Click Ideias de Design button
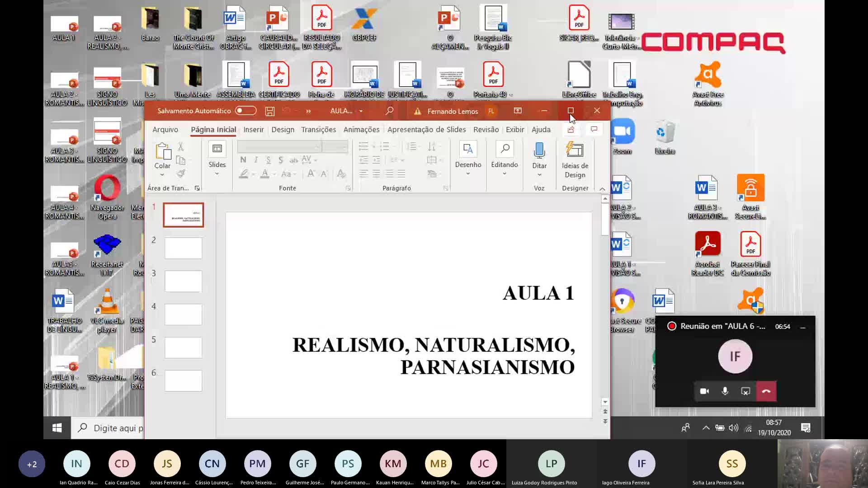Image resolution: width=868 pixels, height=488 pixels. tap(575, 160)
